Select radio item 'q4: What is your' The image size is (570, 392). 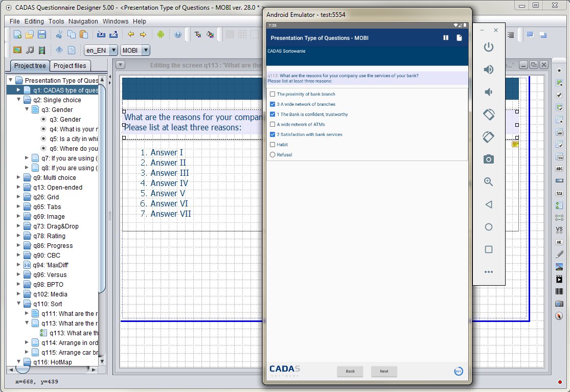(x=43, y=129)
